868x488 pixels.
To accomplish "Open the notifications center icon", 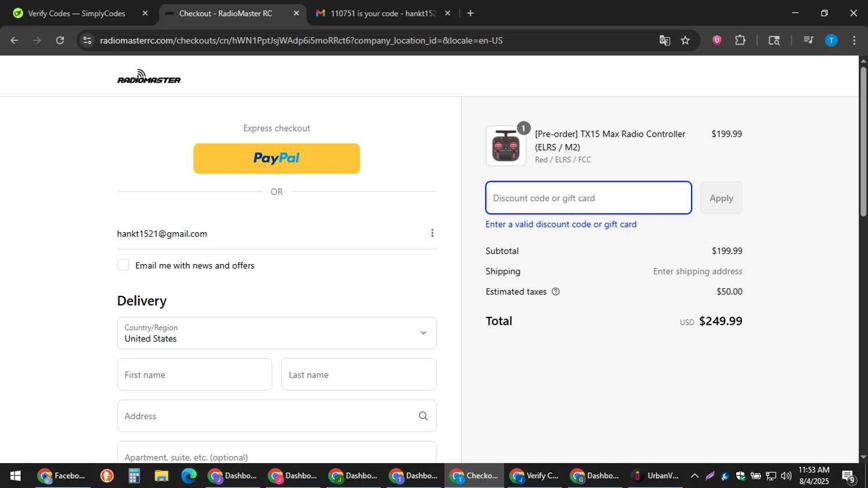I will pyautogui.click(x=849, y=476).
